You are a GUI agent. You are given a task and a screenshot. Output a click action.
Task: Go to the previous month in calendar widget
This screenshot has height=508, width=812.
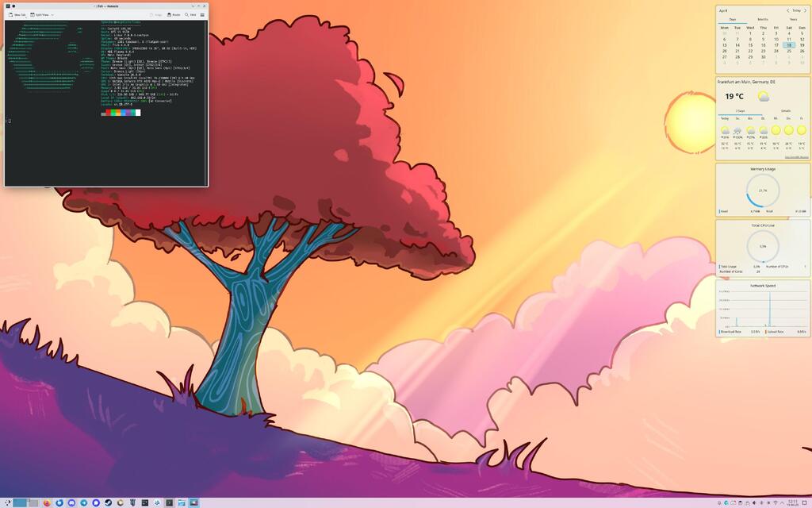pos(787,10)
